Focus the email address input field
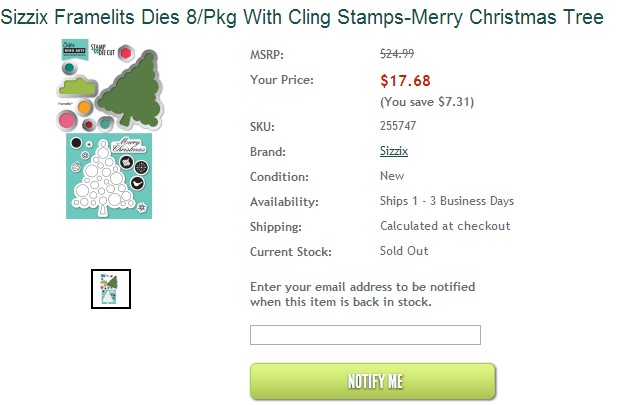This screenshot has height=405, width=620. [365, 335]
